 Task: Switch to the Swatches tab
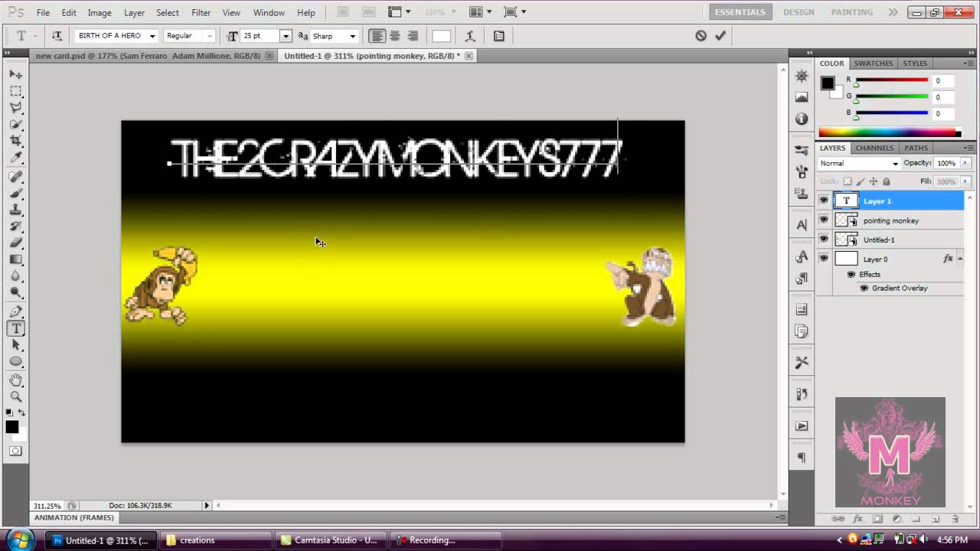pos(873,64)
